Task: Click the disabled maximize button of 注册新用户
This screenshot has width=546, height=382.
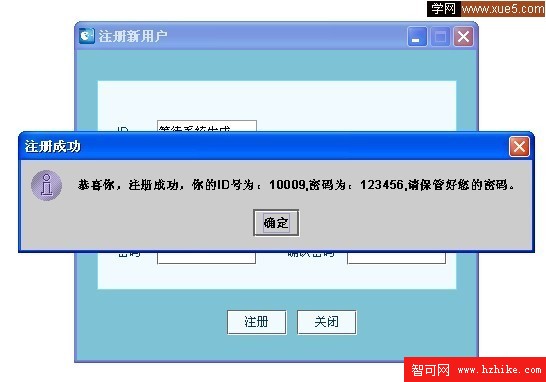Action: [x=440, y=37]
